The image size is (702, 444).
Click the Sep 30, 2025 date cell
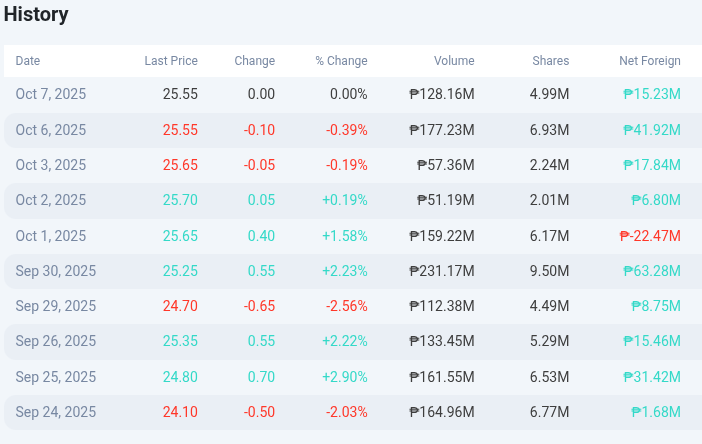coord(56,271)
